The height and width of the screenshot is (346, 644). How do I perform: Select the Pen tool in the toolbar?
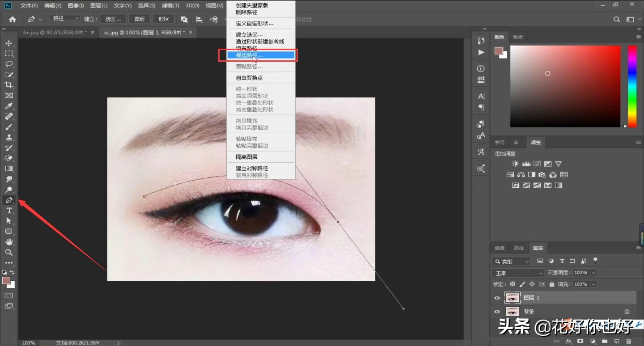point(9,200)
